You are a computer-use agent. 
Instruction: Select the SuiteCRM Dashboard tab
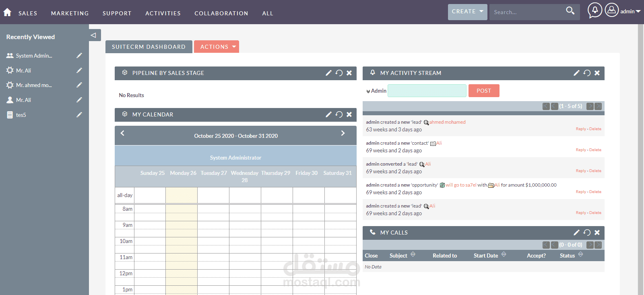(149, 47)
